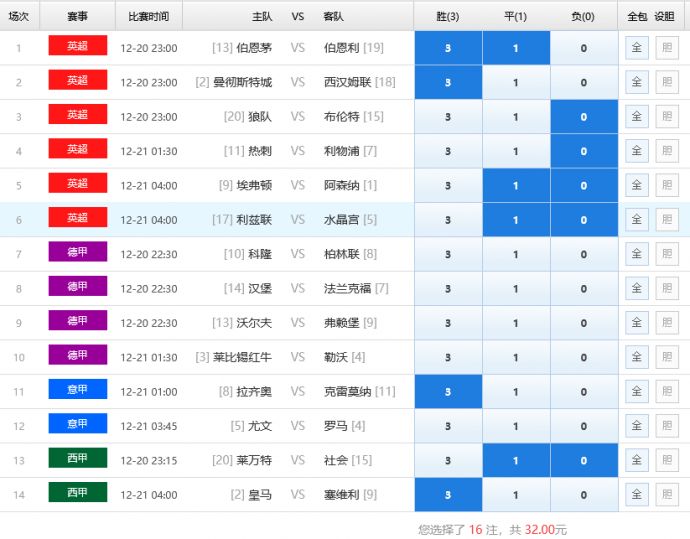This screenshot has width=690, height=539.
Task: Click the 胜(3) column header
Action: (x=447, y=17)
